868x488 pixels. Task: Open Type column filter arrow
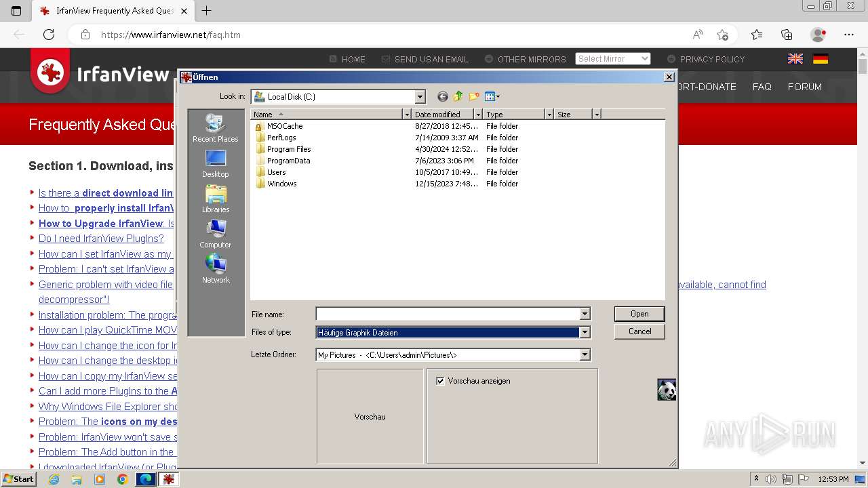pyautogui.click(x=549, y=115)
